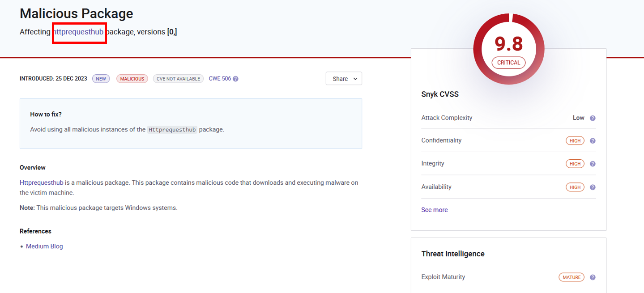The image size is (644, 293).
Task: Click the Malicious Package heading
Action: tap(77, 13)
